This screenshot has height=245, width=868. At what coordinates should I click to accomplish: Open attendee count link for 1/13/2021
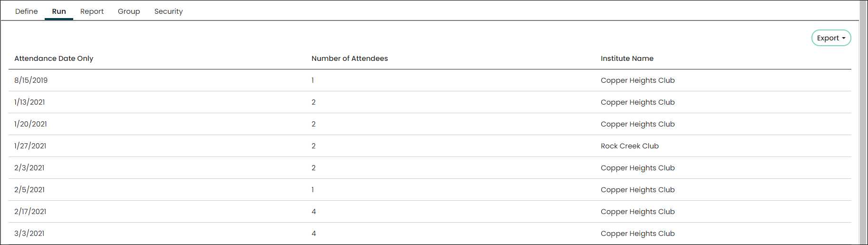click(x=313, y=102)
